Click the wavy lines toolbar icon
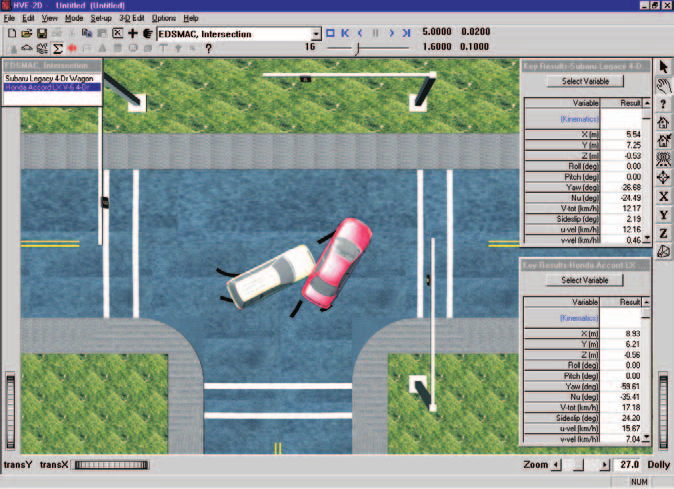The width and height of the screenshot is (674, 489). (x=42, y=49)
